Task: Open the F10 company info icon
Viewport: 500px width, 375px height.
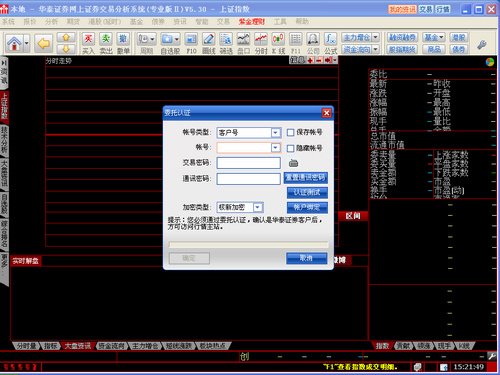Action: click(x=191, y=43)
